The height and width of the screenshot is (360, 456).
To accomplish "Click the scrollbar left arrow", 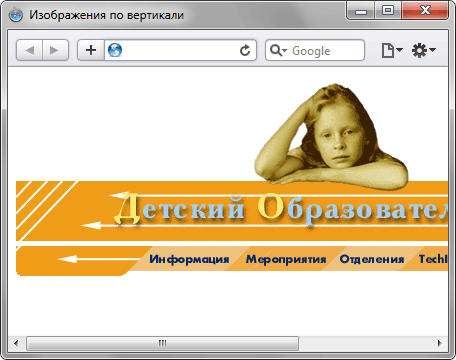I will pyautogui.click(x=16, y=343).
